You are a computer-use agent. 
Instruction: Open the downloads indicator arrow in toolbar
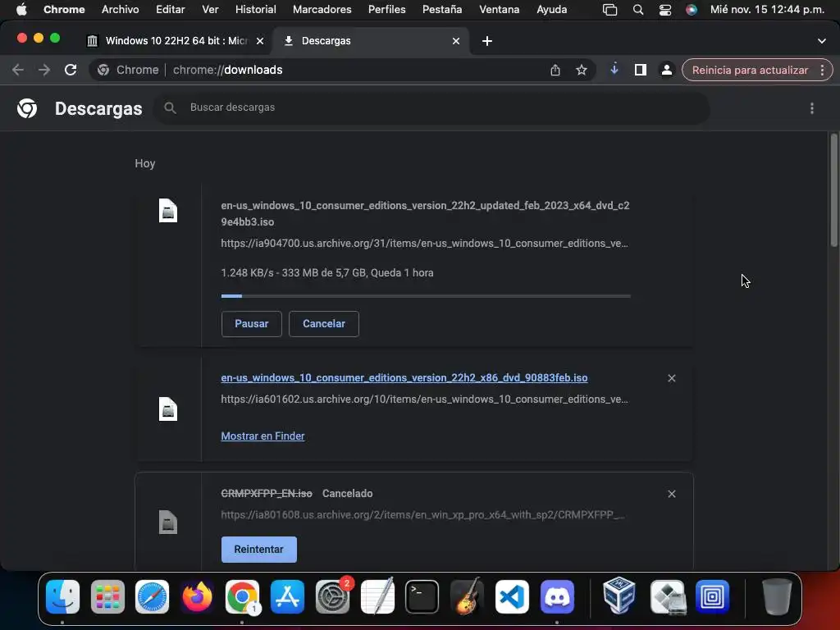click(x=614, y=69)
